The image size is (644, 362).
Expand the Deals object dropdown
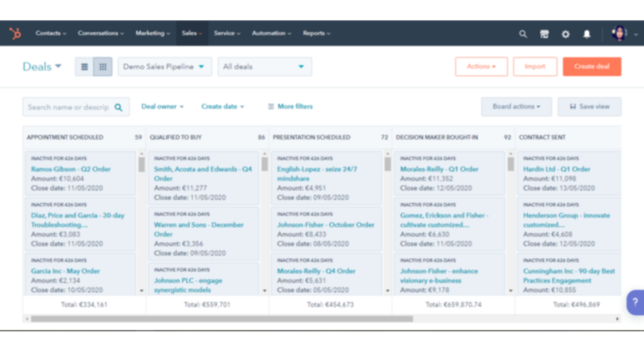pyautogui.click(x=42, y=67)
